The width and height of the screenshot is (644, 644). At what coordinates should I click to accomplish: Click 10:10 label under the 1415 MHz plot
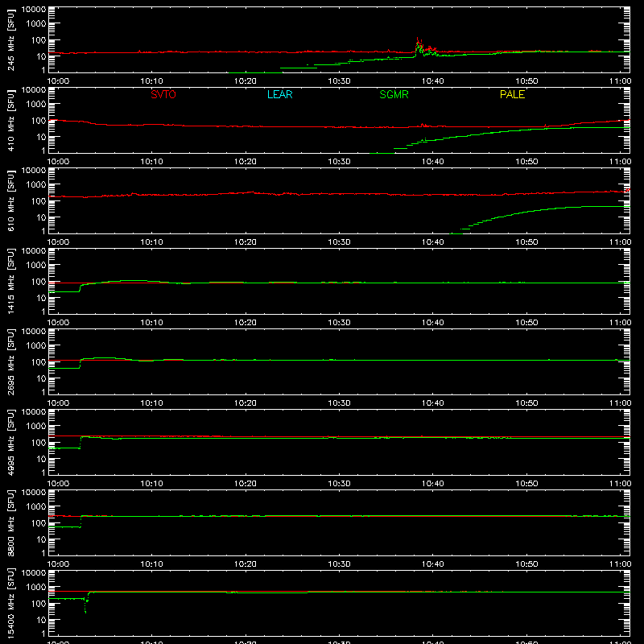point(151,323)
